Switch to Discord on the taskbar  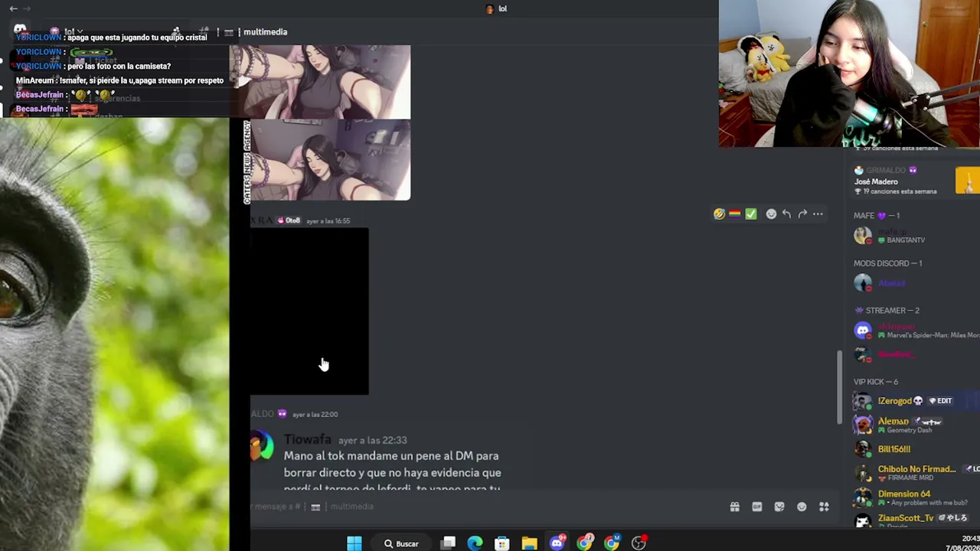557,543
